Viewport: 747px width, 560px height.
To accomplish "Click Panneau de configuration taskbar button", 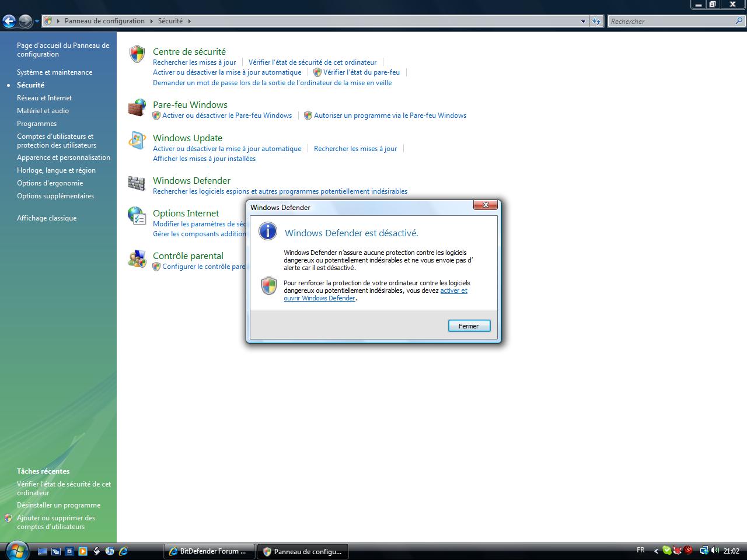I will click(302, 551).
